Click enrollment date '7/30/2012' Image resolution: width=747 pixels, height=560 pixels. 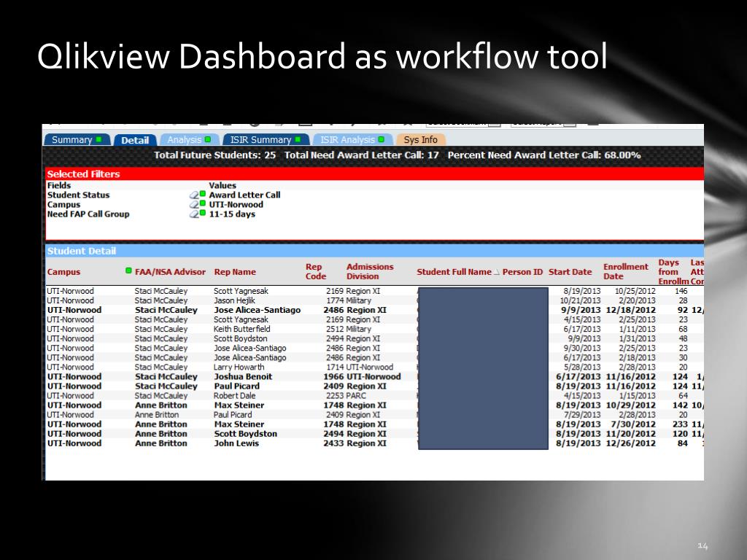pos(633,424)
